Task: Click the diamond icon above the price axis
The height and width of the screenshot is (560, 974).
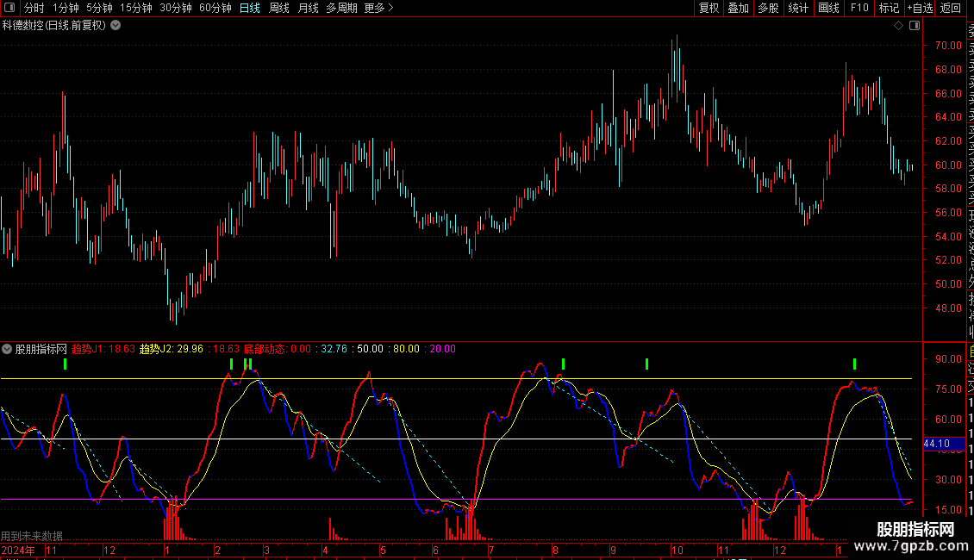Action: [x=898, y=26]
